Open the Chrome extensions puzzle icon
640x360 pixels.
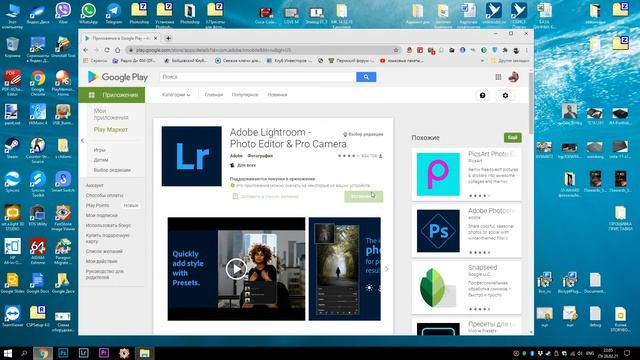[x=505, y=50]
